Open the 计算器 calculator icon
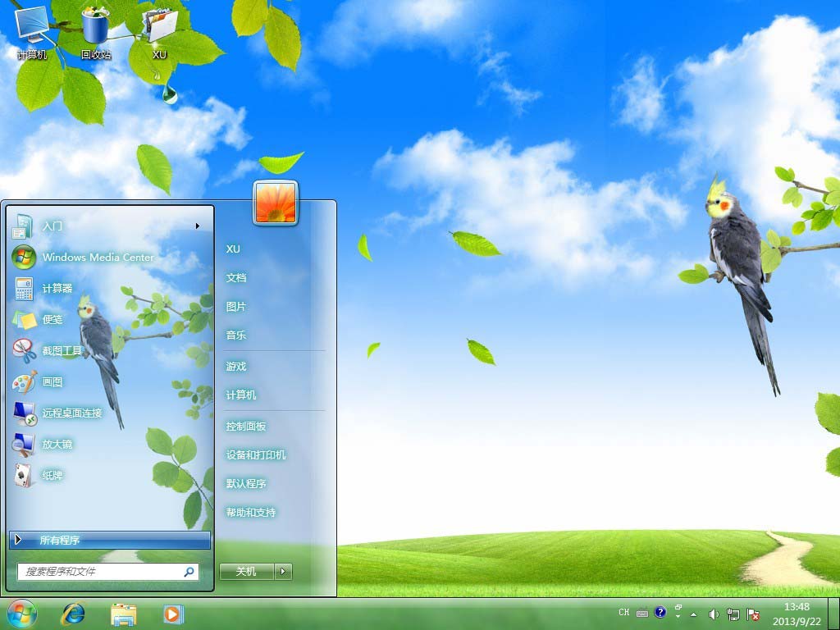Image resolution: width=840 pixels, height=630 pixels. coord(24,289)
